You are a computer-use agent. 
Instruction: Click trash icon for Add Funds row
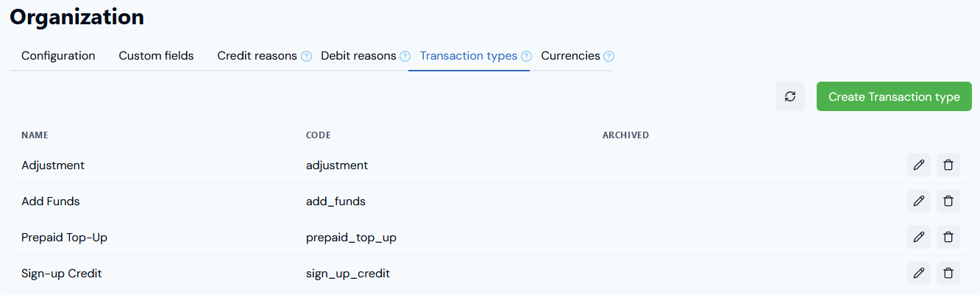tap(948, 201)
